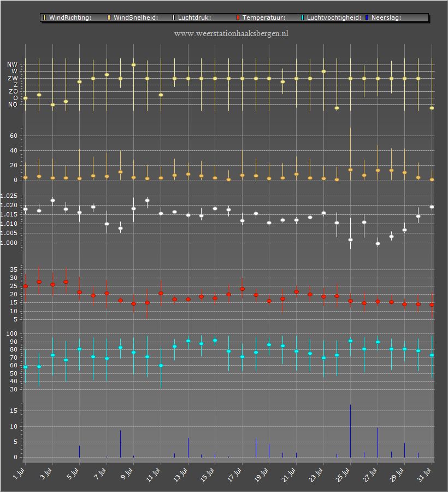Click the 19 jul date label
Viewport: 448px width, 492px height.
262,475
